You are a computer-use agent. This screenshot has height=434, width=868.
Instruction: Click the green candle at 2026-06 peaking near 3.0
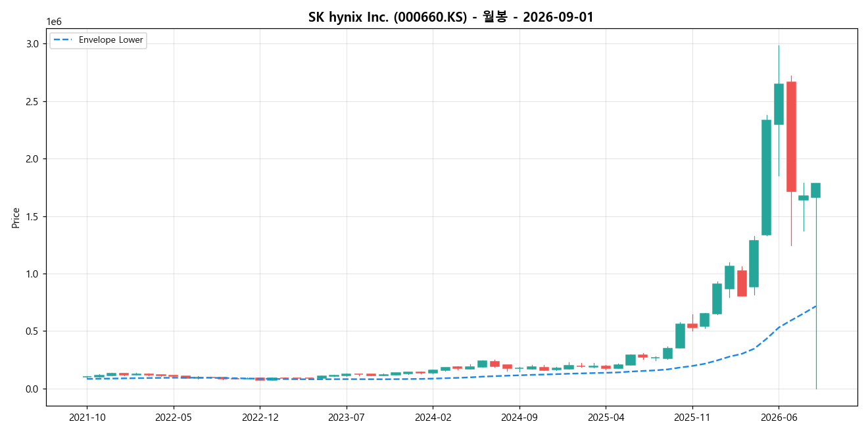[779, 104]
